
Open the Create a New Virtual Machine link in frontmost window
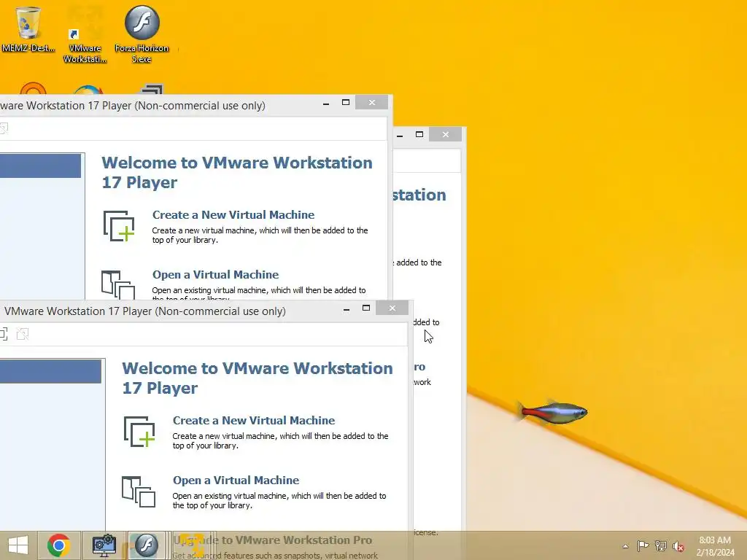pos(253,421)
